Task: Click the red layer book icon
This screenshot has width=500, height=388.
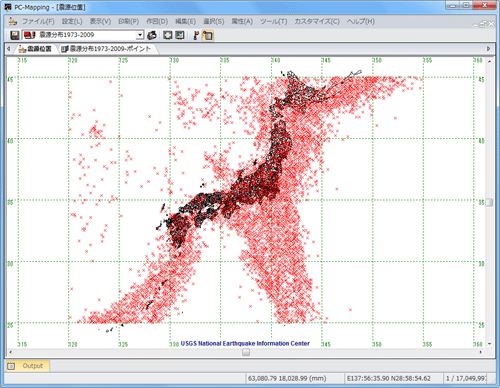Action: tap(30, 35)
